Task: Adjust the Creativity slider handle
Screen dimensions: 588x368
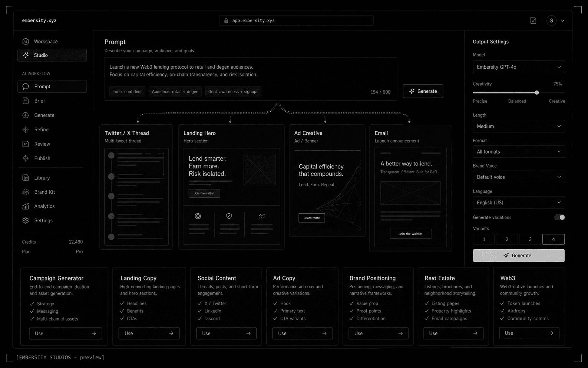Action: point(536,92)
